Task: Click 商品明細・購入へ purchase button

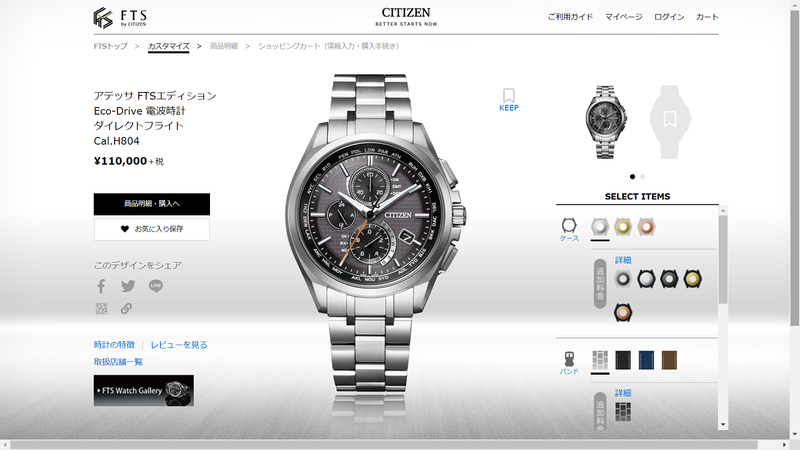Action: tap(152, 204)
